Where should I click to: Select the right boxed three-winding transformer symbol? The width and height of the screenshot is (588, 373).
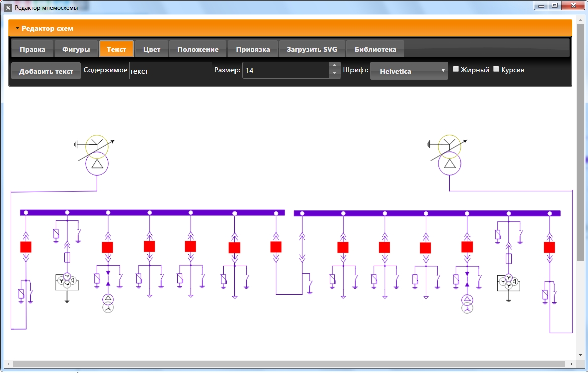(x=509, y=282)
